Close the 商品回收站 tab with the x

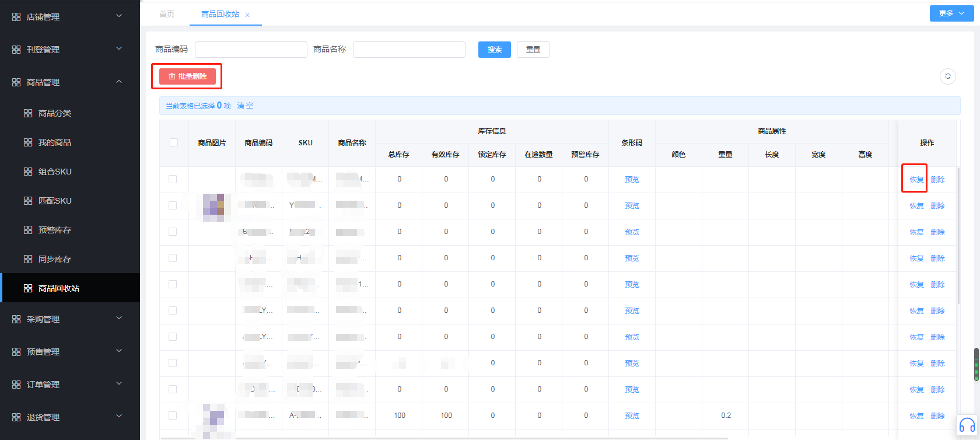[247, 15]
